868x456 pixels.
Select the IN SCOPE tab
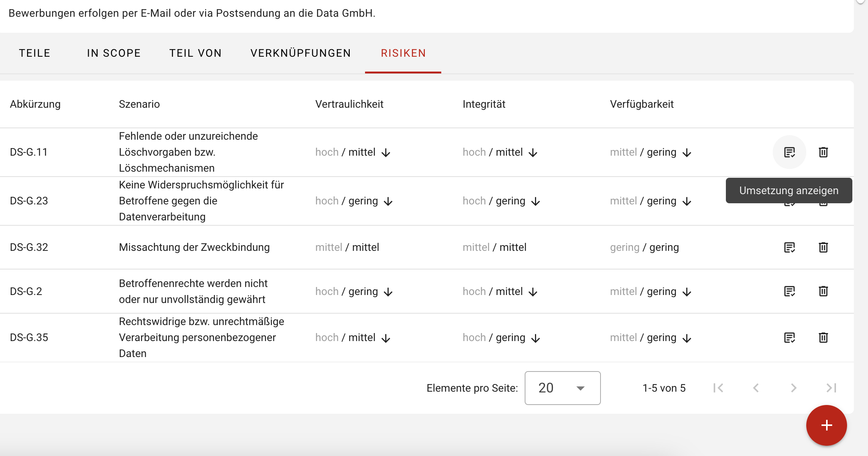114,53
